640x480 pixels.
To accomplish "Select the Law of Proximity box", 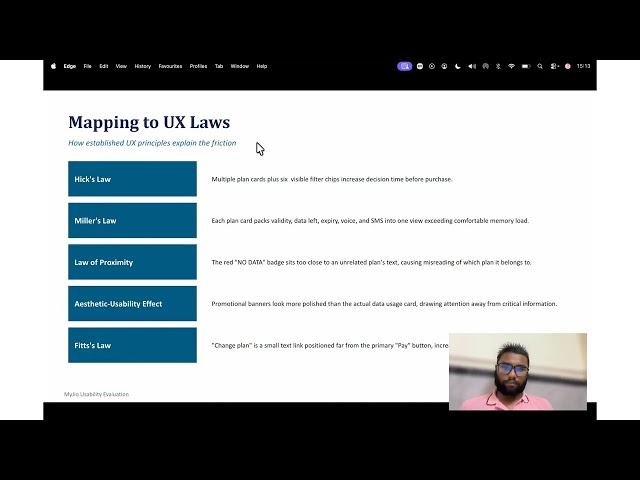I will pyautogui.click(x=132, y=262).
